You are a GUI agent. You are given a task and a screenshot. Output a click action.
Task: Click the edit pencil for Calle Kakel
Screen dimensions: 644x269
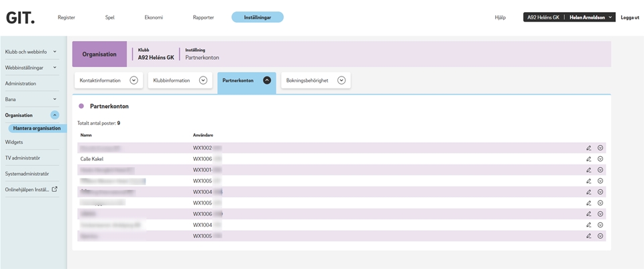tap(588, 159)
